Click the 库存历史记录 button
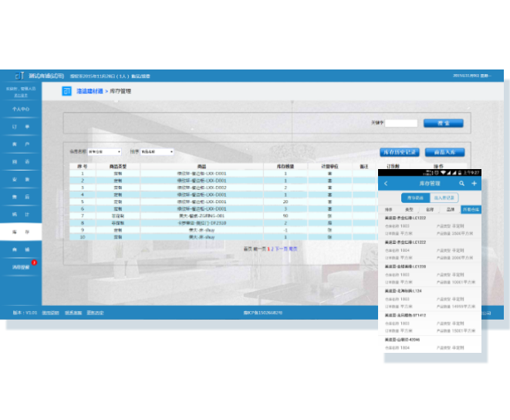 [x=400, y=152]
